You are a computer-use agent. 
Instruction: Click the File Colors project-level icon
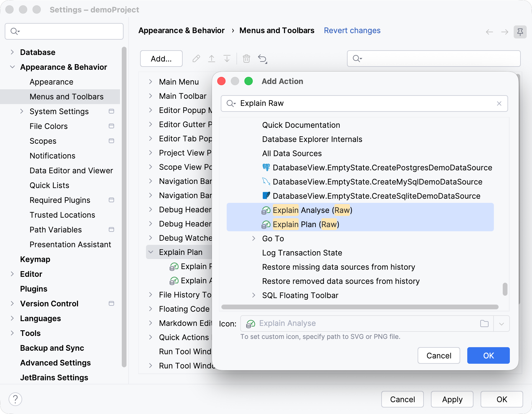coord(111,126)
